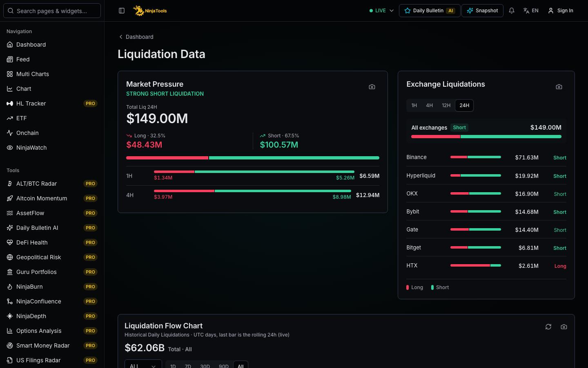Click the Snapshot button
The image size is (588, 368).
coord(482,11)
